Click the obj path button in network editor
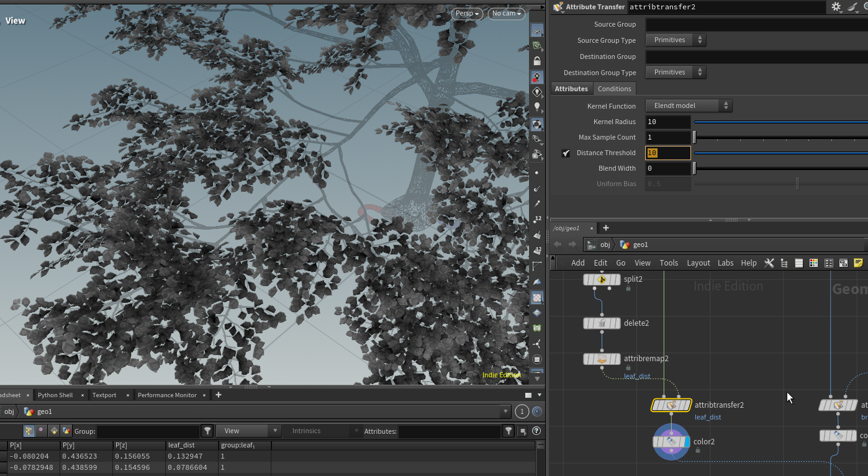The width and height of the screenshot is (868, 476). coord(599,245)
